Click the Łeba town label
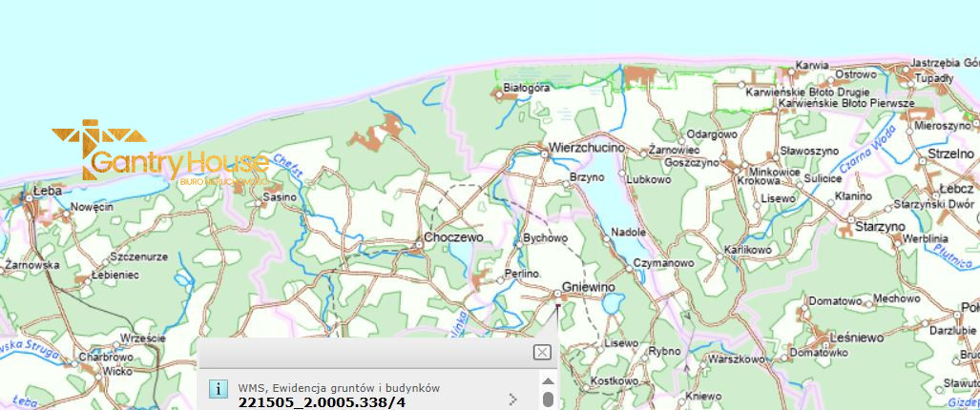 pos(47,191)
